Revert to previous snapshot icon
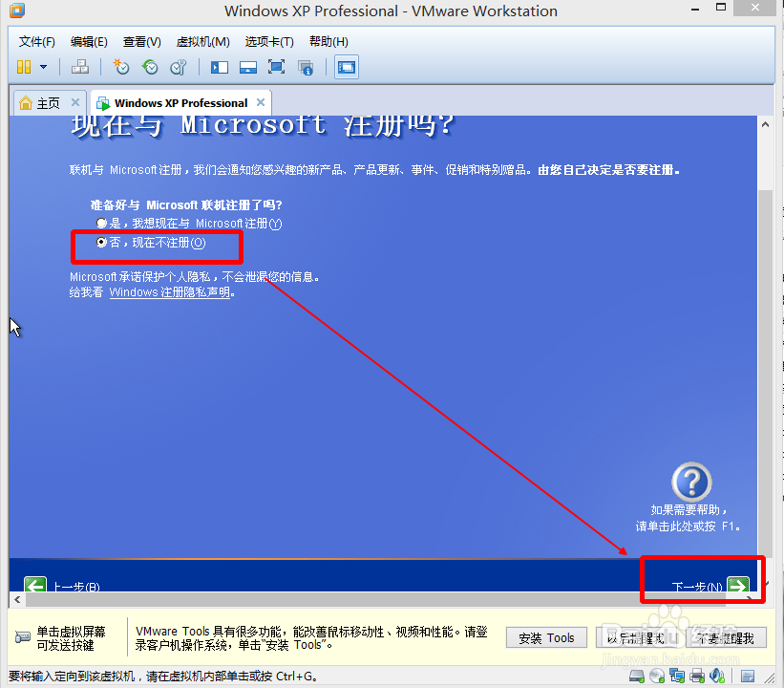This screenshot has width=784, height=688. (x=150, y=67)
